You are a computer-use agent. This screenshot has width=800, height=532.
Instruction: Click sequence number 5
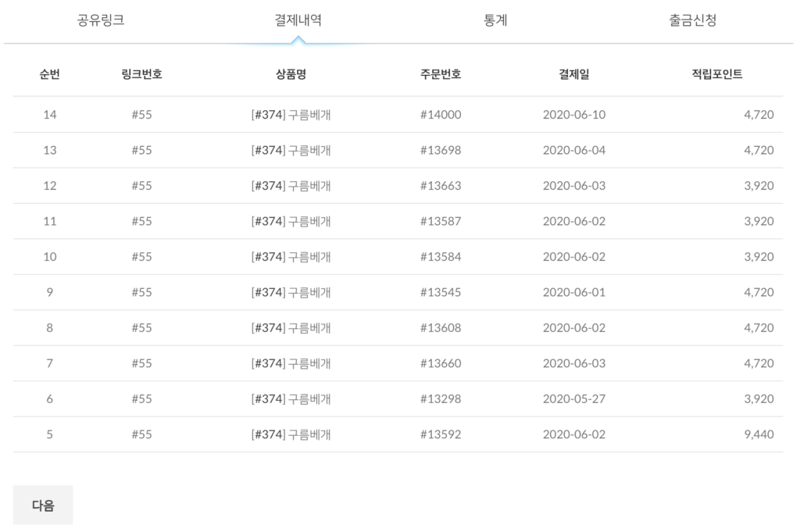pyautogui.click(x=49, y=434)
